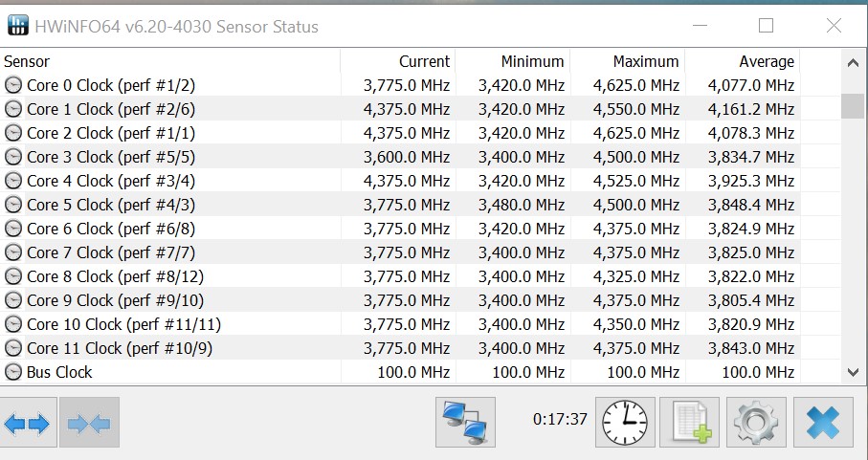Click the collapse columns arrows button

click(89, 423)
